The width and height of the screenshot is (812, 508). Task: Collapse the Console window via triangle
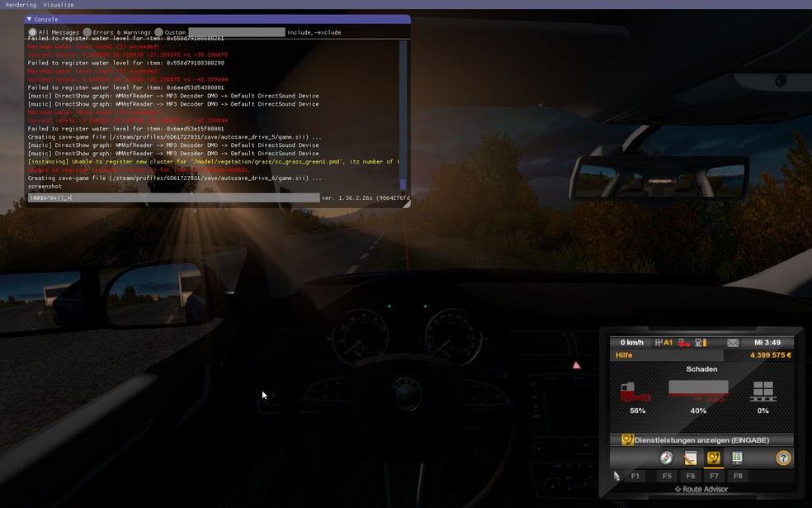29,19
